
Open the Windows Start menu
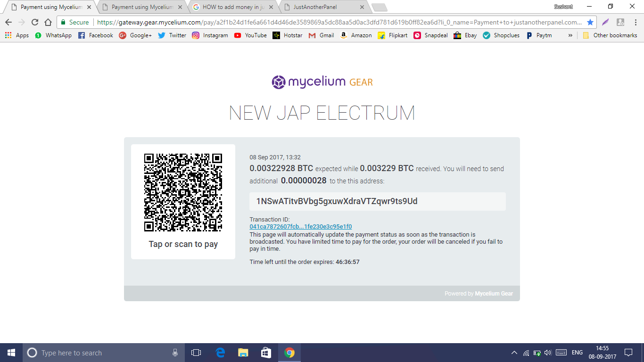click(11, 353)
